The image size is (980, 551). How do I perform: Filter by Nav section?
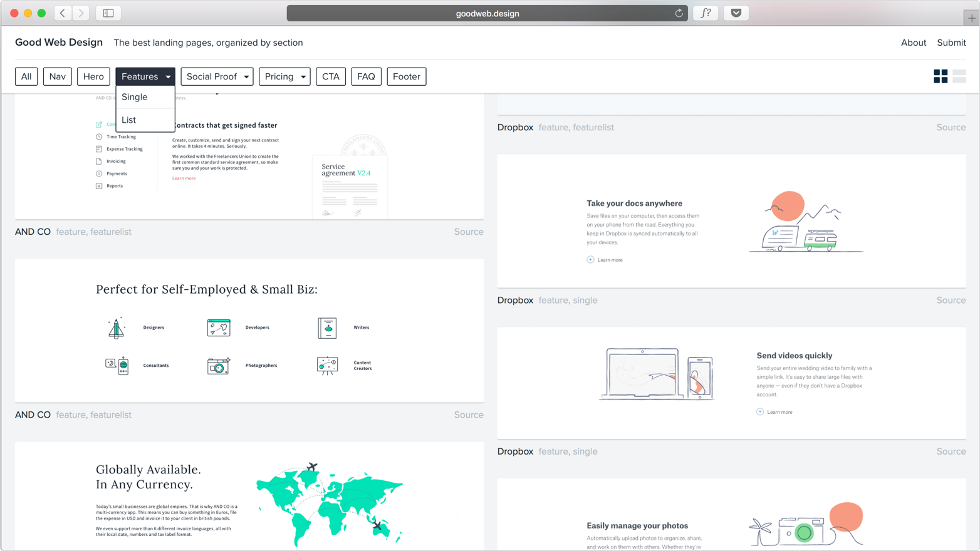tap(57, 76)
